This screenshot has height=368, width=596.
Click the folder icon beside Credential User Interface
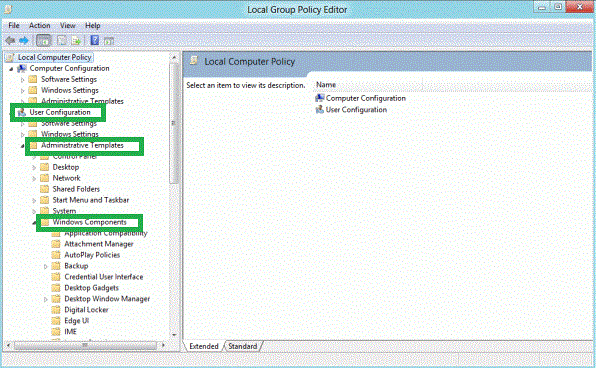click(x=56, y=277)
